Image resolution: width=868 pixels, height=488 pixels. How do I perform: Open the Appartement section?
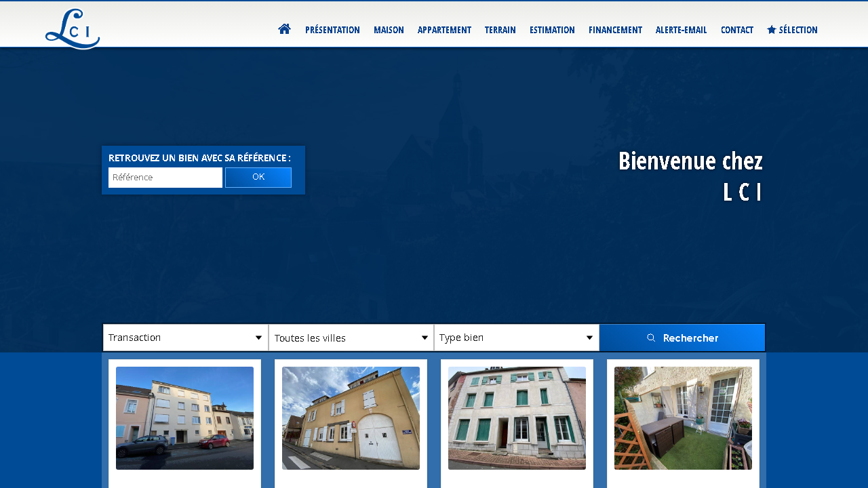[444, 30]
